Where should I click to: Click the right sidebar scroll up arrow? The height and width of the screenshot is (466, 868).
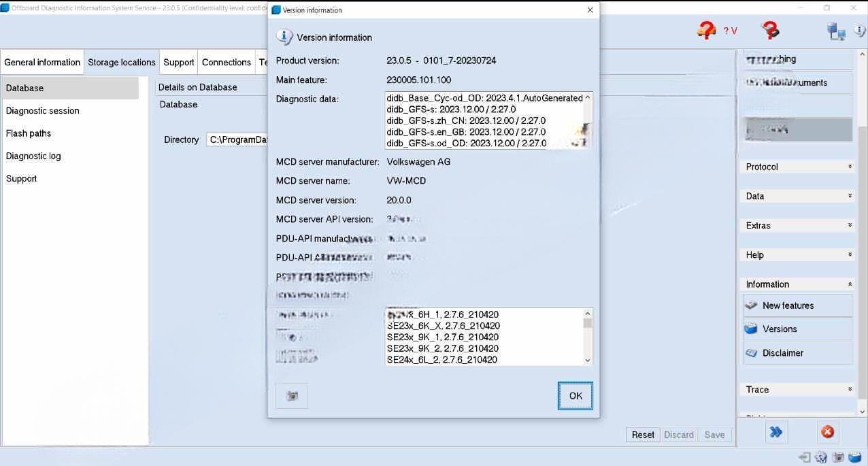coord(863,54)
